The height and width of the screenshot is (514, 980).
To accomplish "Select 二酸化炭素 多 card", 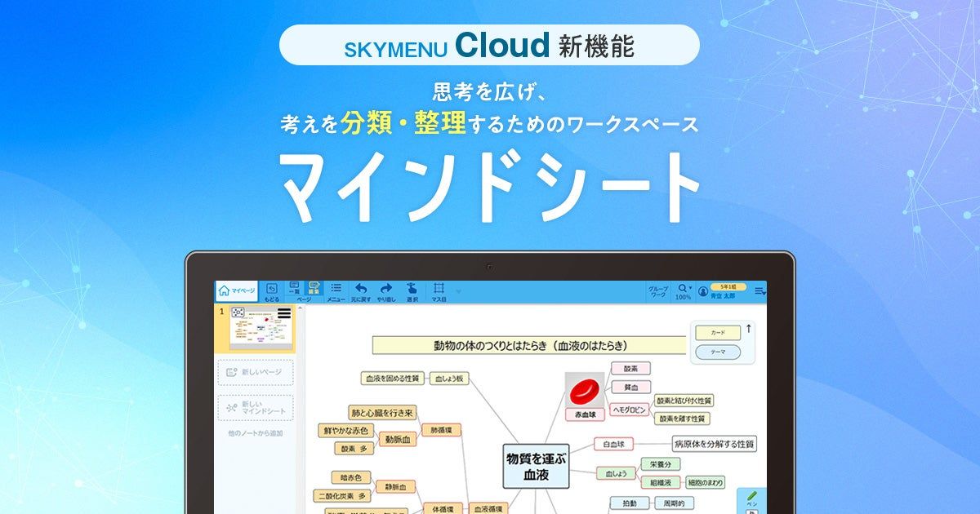I will click(343, 496).
